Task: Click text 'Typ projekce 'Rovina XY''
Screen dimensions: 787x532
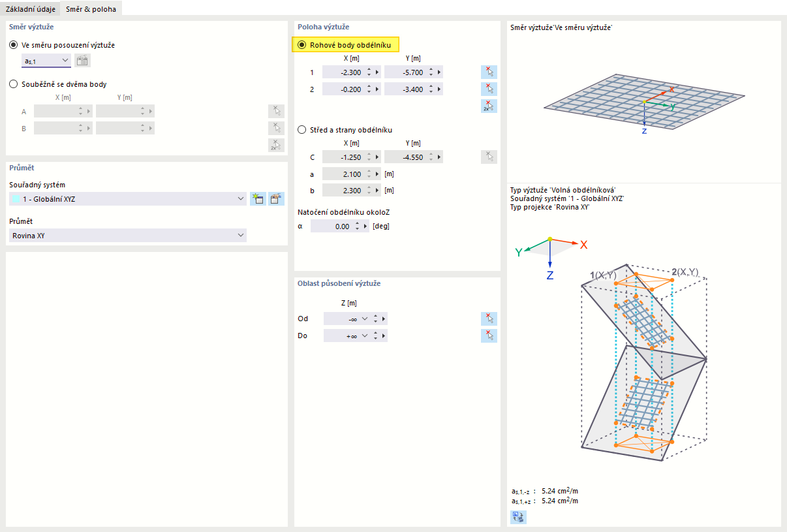Action: click(x=550, y=207)
